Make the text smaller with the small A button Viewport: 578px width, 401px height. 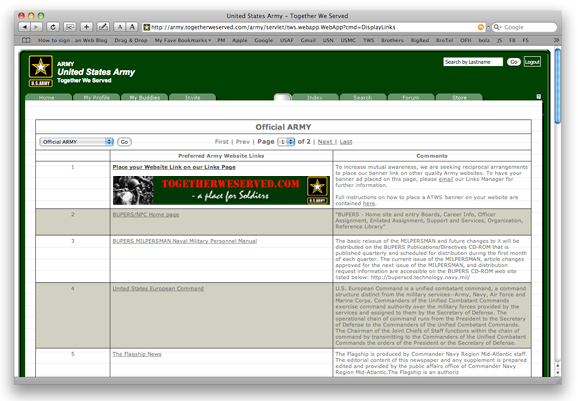tap(119, 27)
